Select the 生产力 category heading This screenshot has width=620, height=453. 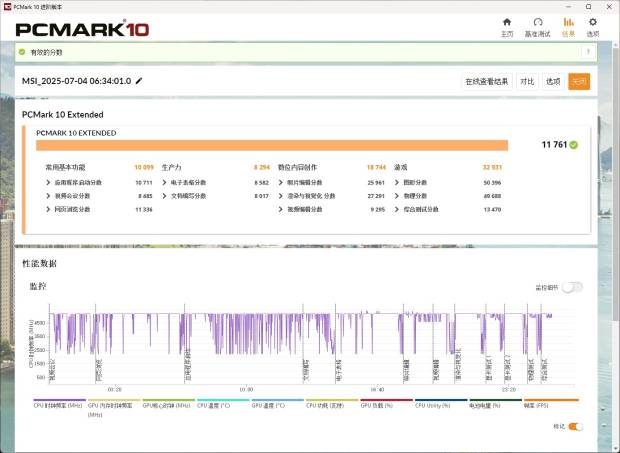(x=172, y=168)
